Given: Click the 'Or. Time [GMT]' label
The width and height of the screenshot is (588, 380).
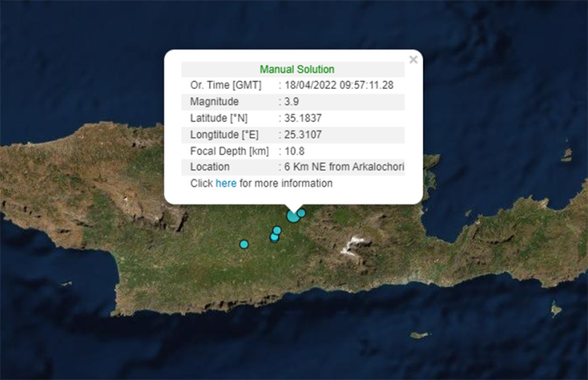Looking at the screenshot, I should point(220,85).
